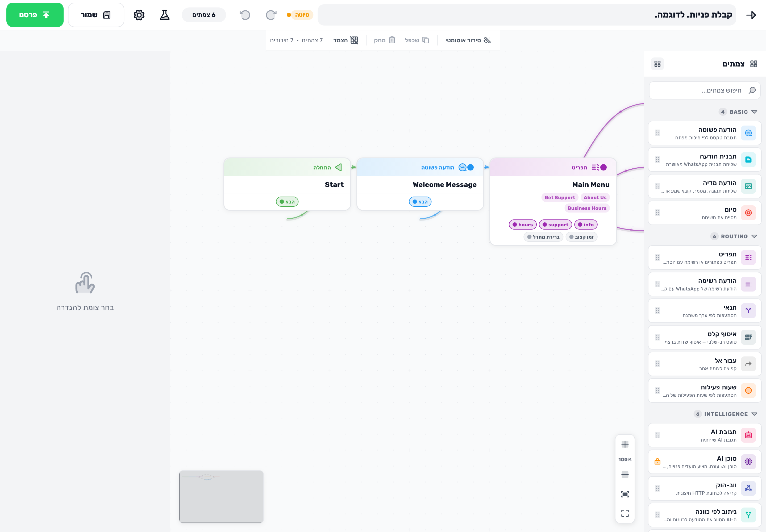Click the פרסם publish button
The width and height of the screenshot is (766, 532).
coord(35,15)
